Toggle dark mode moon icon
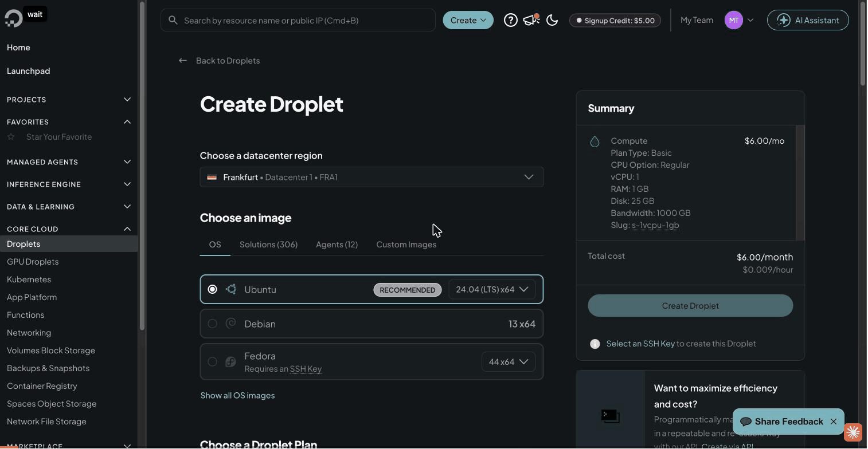This screenshot has width=868, height=449. point(552,20)
